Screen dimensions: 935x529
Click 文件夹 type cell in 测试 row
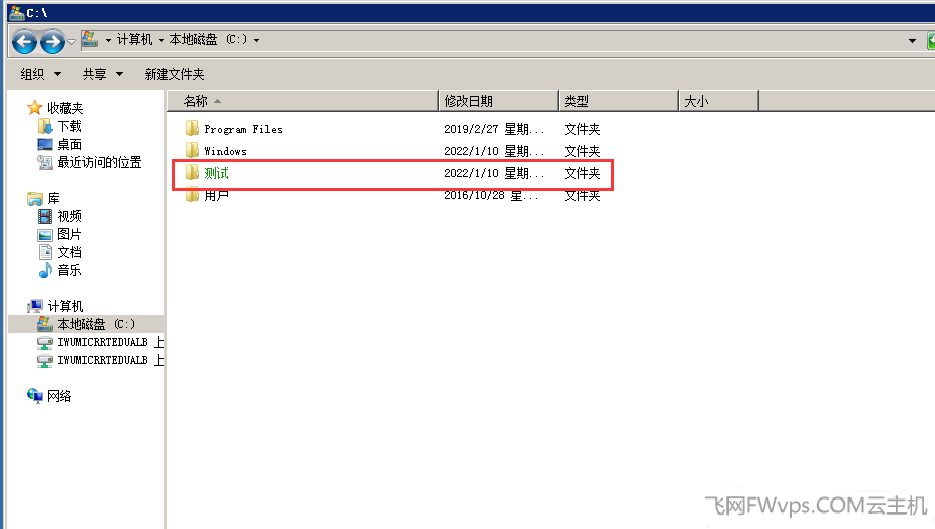tap(582, 173)
